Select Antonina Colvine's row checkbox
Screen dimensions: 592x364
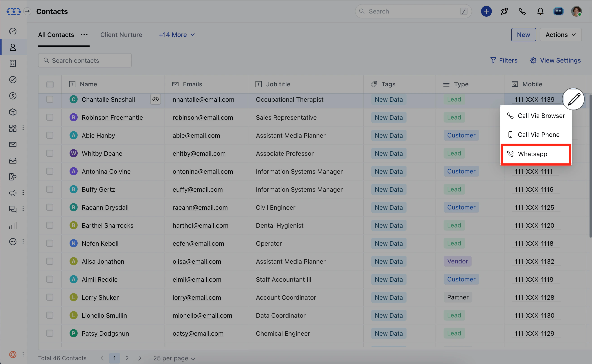click(x=50, y=171)
